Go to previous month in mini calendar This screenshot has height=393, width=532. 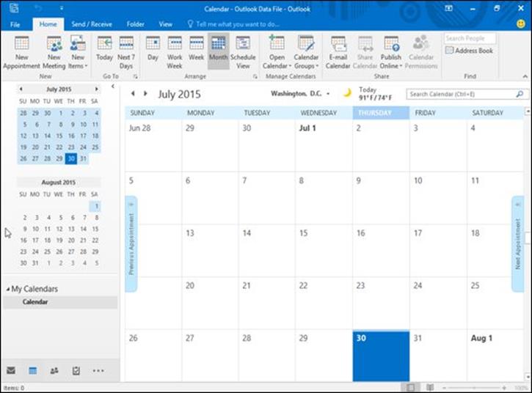(x=21, y=89)
